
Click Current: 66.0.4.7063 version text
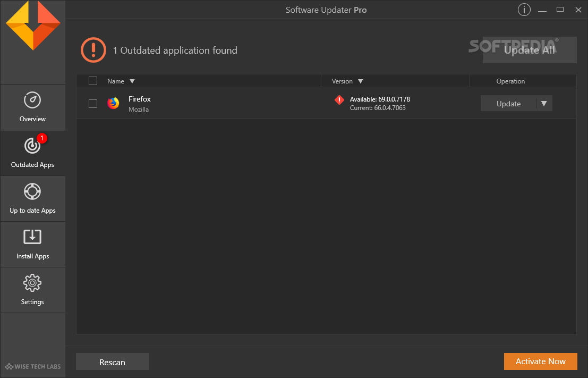(x=378, y=108)
